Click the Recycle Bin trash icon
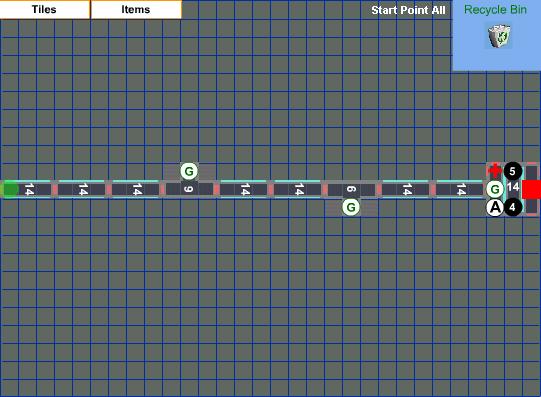Image resolution: width=541 pixels, height=397 pixels. point(499,36)
